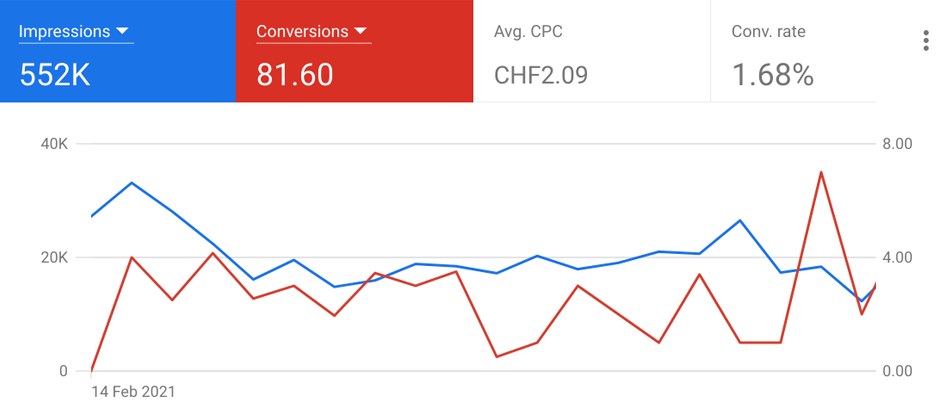This screenshot has height=419, width=946.
Task: Choose the Conv. rate metric card
Action: 793,51
